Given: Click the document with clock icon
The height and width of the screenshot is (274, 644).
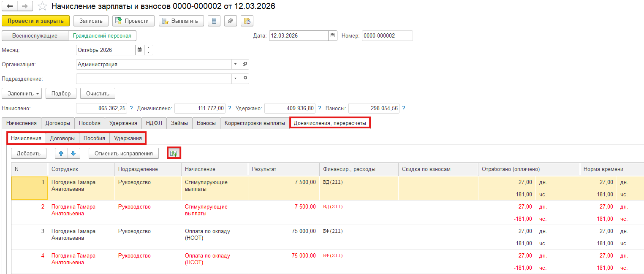Looking at the screenshot, I should 247,21.
